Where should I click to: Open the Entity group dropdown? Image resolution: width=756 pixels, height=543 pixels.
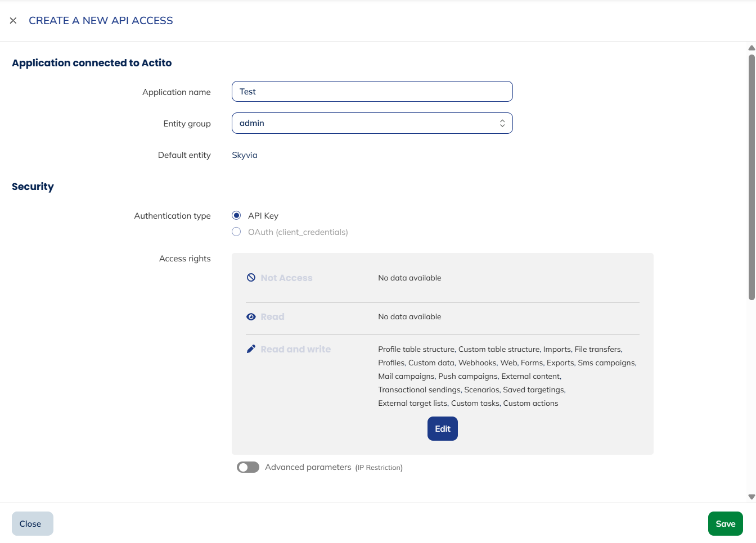372,123
